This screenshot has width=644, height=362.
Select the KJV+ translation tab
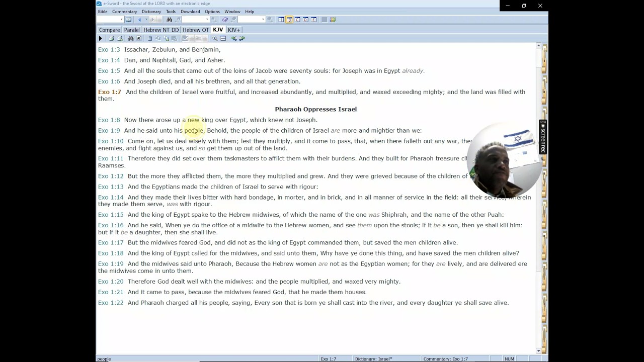click(x=234, y=30)
